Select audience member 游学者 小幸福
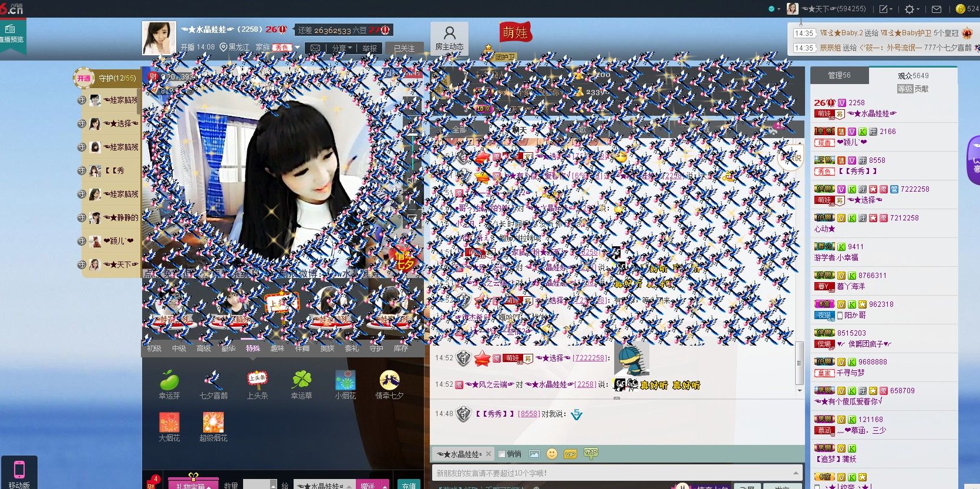The height and width of the screenshot is (489, 980). [884, 252]
